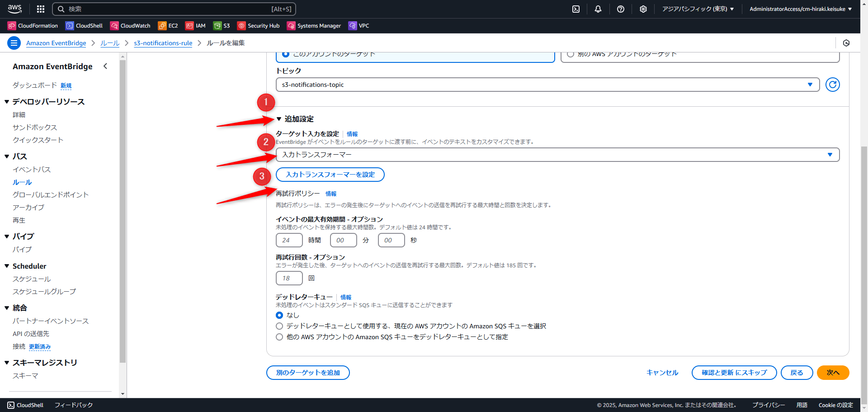Screen dimensions: 868x412
Task: Focus the 再試行回数 retry count field
Action: click(289, 278)
